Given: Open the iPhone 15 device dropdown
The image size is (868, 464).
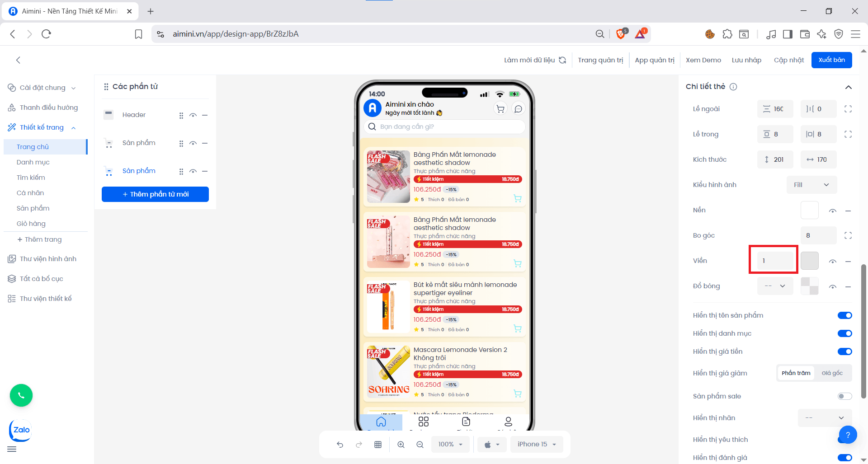Looking at the screenshot, I should pyautogui.click(x=537, y=445).
